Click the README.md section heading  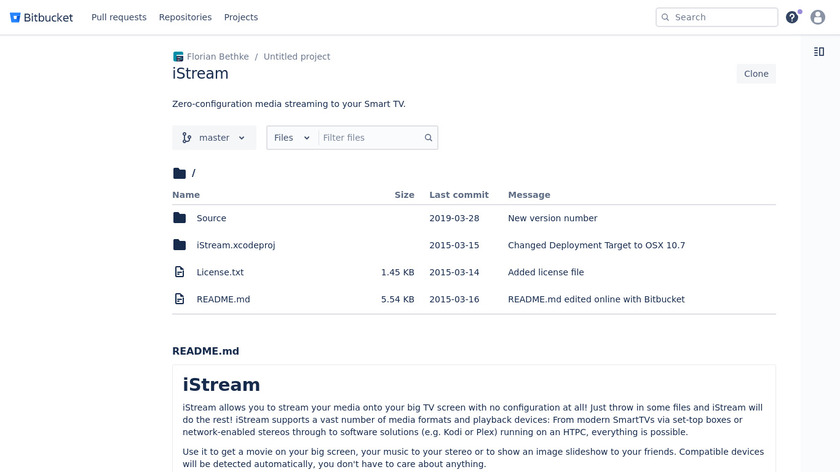(206, 351)
